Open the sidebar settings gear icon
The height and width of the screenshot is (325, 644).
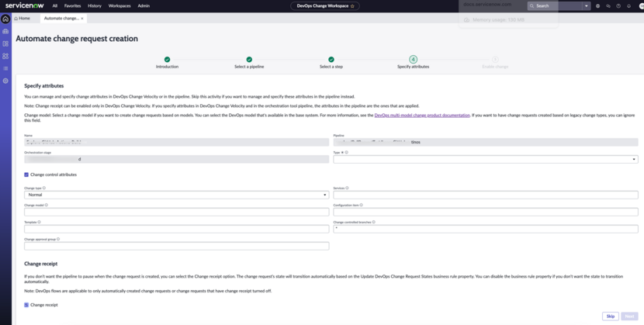tap(5, 81)
